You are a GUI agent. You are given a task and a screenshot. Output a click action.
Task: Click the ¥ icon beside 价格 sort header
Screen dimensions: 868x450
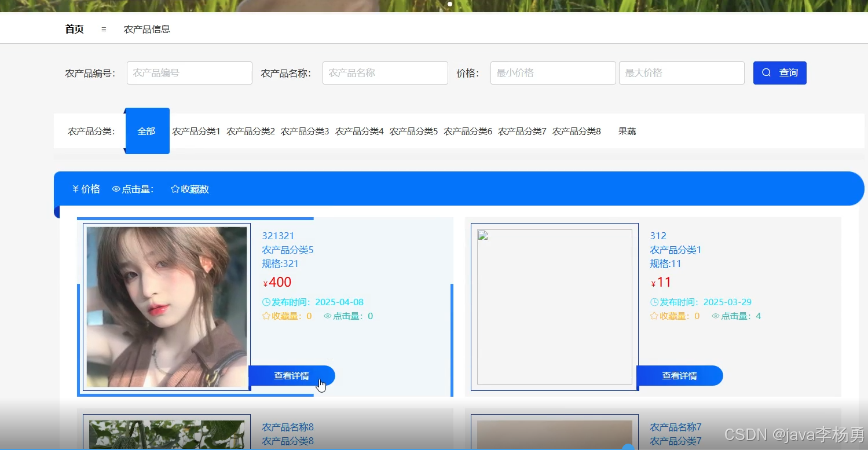click(75, 189)
